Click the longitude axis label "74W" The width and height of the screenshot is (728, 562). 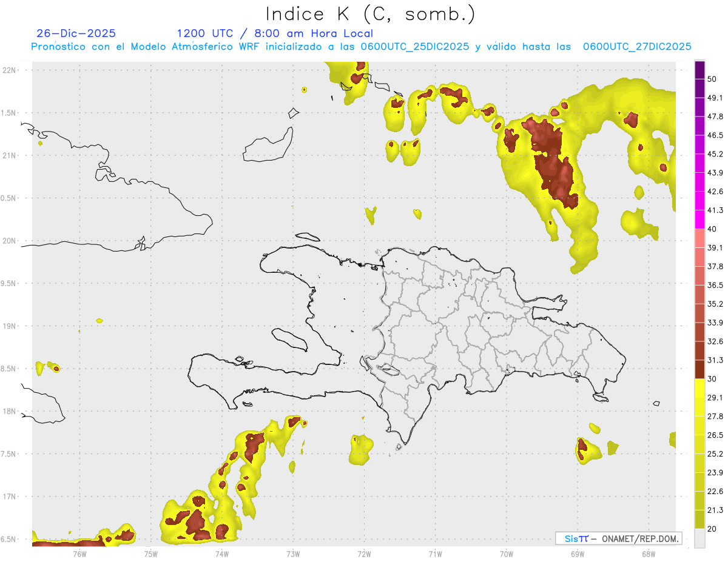[x=222, y=554]
